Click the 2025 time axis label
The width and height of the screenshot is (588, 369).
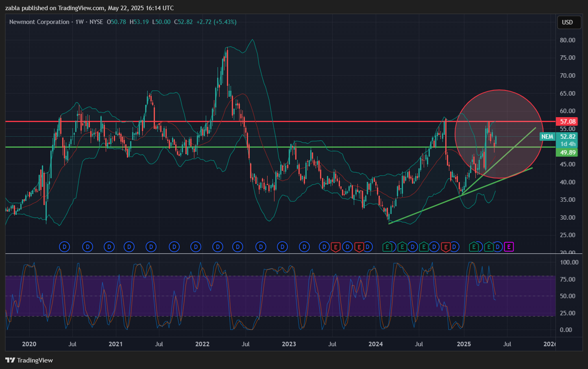click(x=464, y=344)
